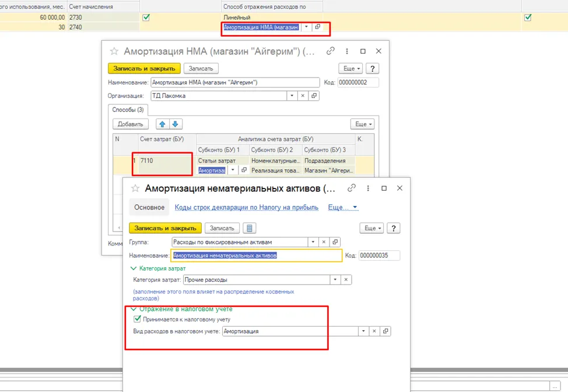This screenshot has width=568, height=392.
Task: Toggle the checkbox in the far-right column
Action: (528, 17)
